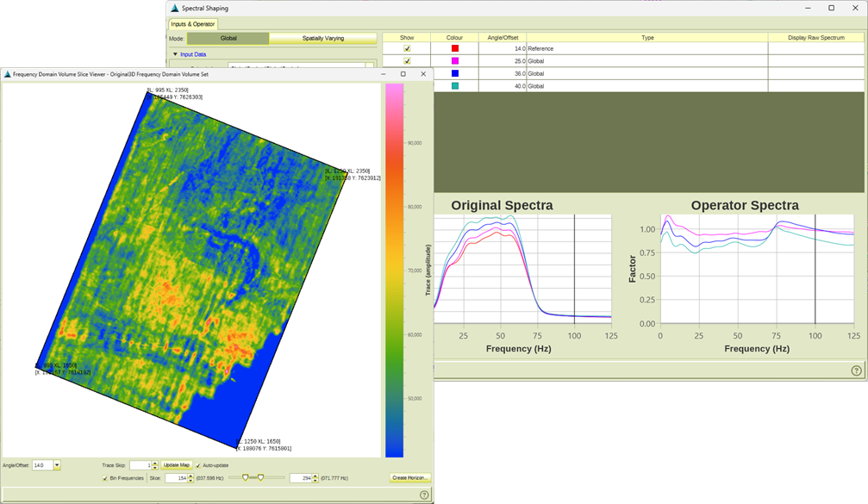
Task: Click the Angle/Offset column header
Action: click(503, 38)
